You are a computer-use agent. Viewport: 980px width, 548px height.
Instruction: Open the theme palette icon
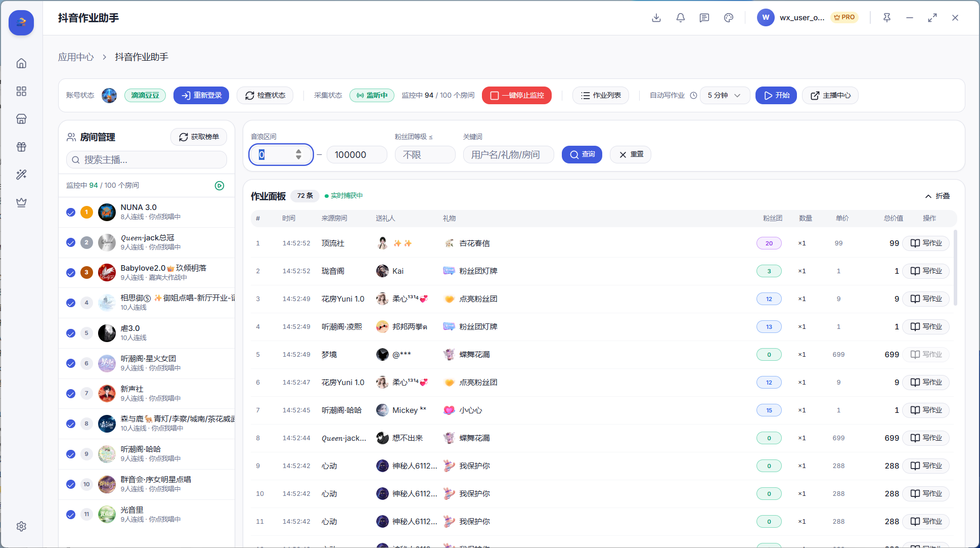728,18
